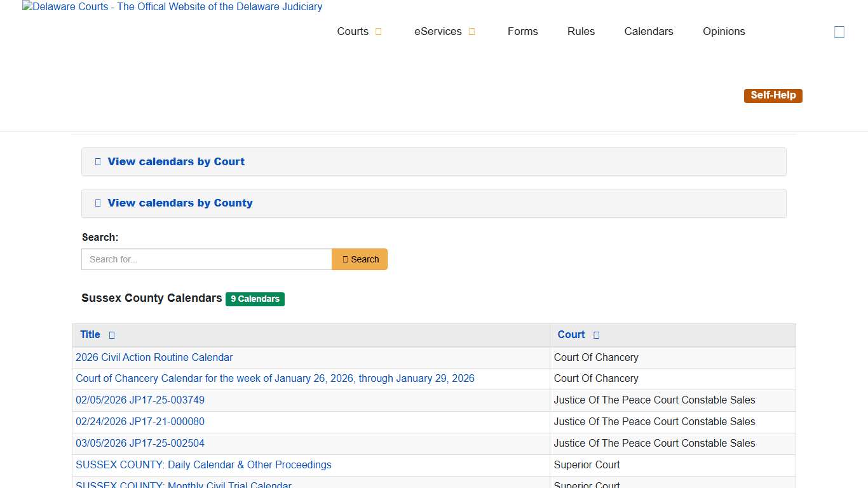Expand the 'View calendars by County' section
The width and height of the screenshot is (868, 488).
pos(180,203)
